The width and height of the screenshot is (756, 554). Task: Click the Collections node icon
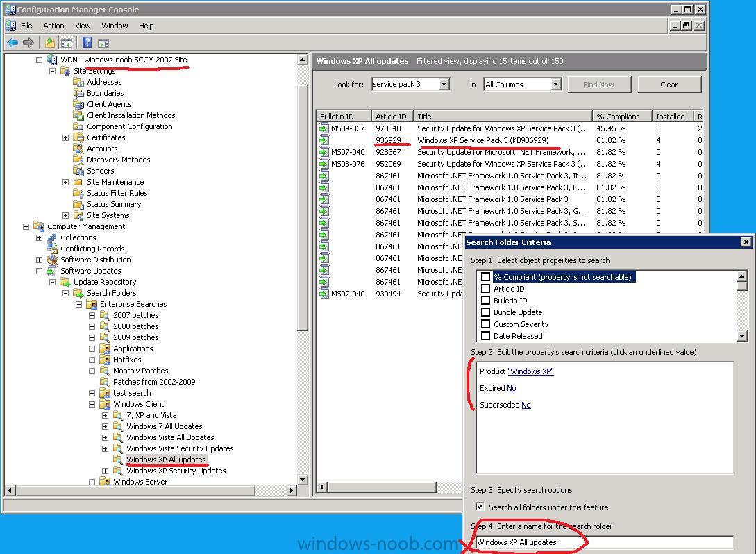[52, 237]
